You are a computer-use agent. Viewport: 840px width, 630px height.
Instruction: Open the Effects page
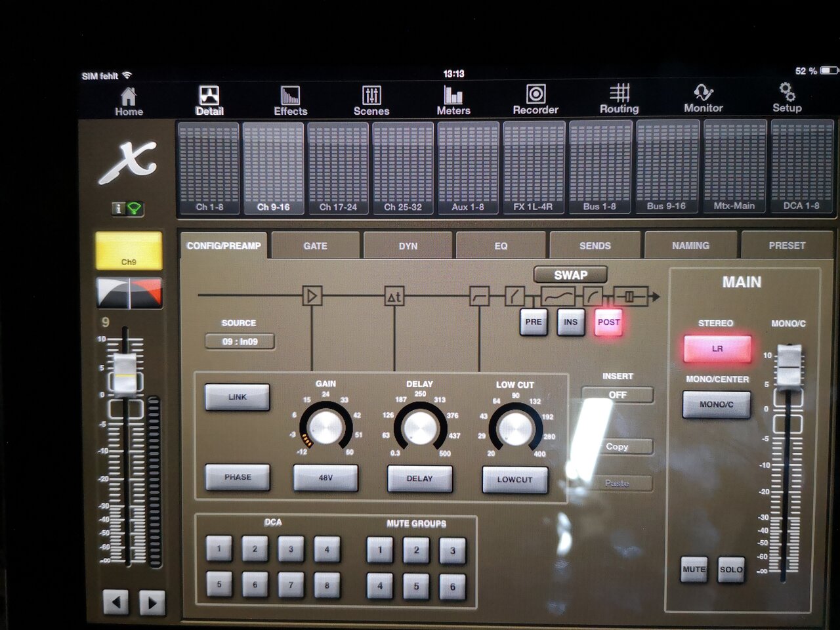(x=290, y=101)
